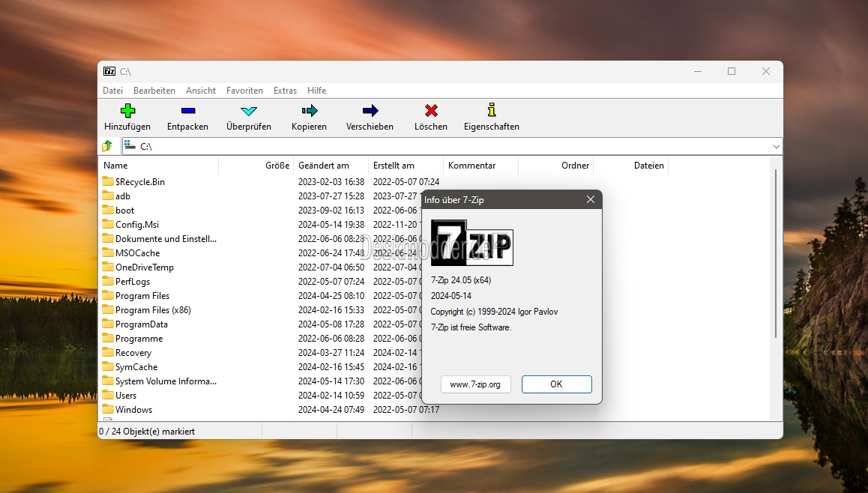The width and height of the screenshot is (868, 493).
Task: Select the SymCache folder icon
Action: 108,366
